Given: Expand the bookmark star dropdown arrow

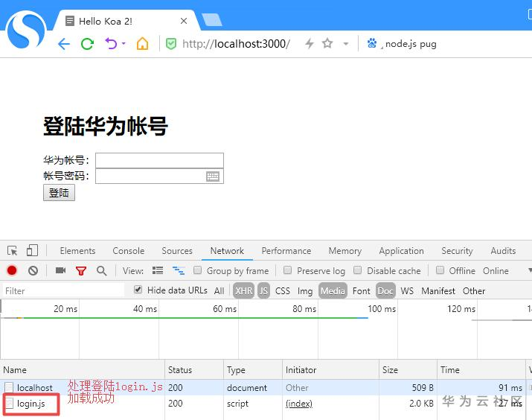Looking at the screenshot, I should pyautogui.click(x=346, y=44).
